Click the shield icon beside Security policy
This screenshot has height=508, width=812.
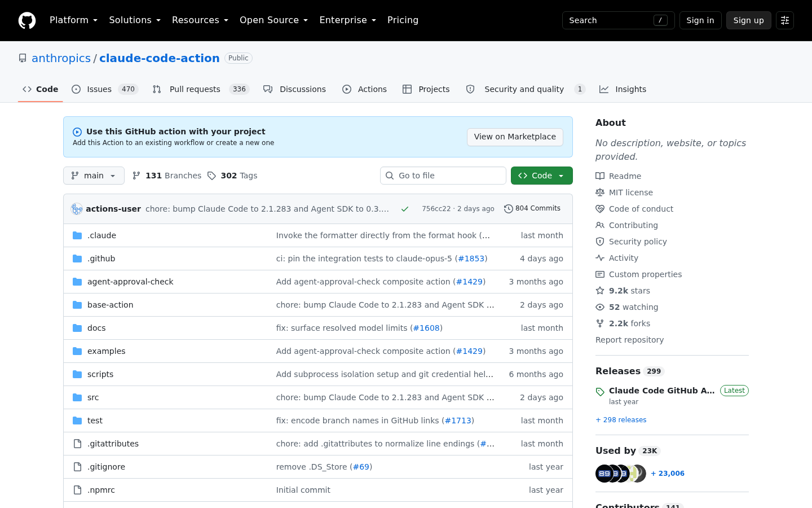point(600,242)
